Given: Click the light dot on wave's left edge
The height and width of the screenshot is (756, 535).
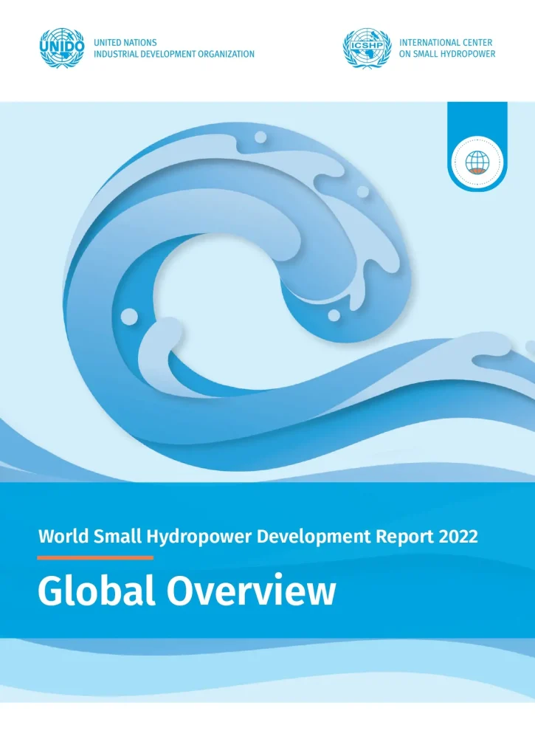Looking at the screenshot, I should (129, 317).
